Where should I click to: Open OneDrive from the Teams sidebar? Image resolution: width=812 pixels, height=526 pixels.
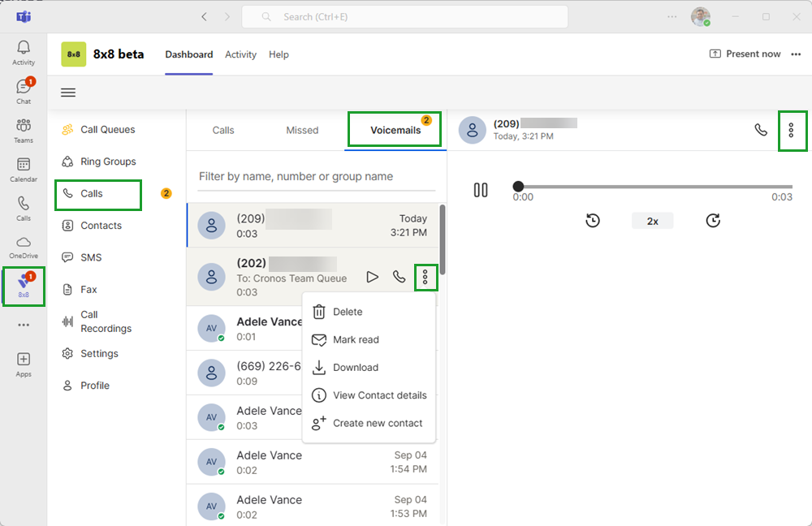[24, 247]
